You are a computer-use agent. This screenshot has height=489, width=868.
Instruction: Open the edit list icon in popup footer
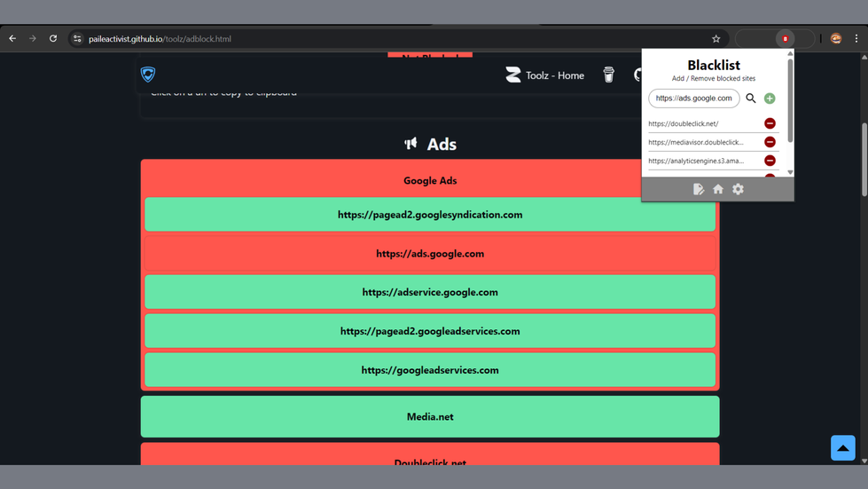[699, 189]
